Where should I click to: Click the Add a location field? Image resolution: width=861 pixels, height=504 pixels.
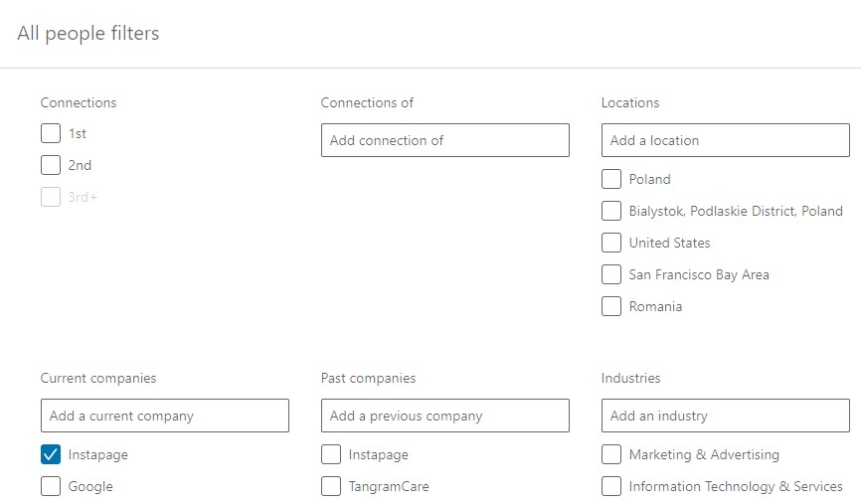[x=725, y=140]
